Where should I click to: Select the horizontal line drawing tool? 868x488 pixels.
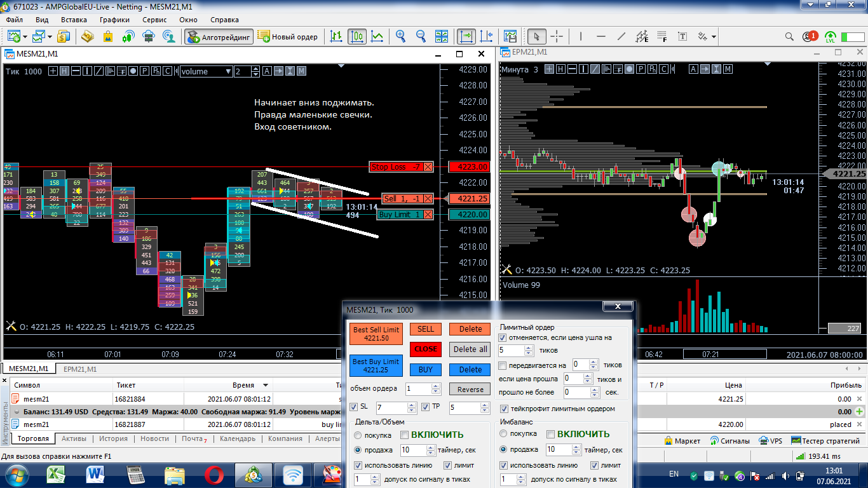tap(601, 36)
